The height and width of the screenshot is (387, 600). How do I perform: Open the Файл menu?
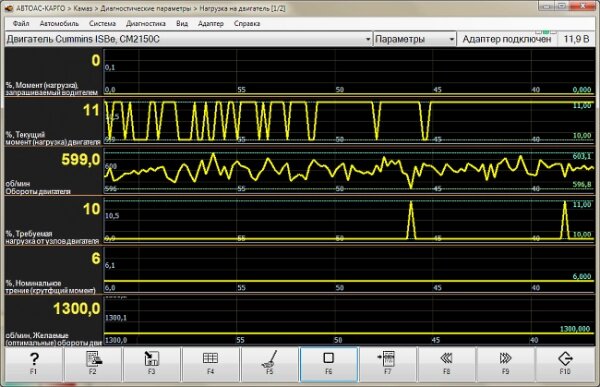coord(21,24)
